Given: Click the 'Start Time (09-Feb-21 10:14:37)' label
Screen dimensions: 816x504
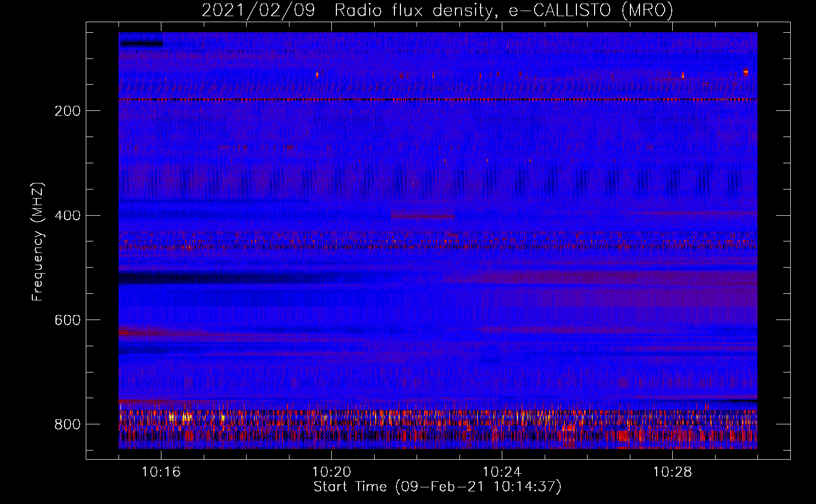Looking at the screenshot, I should 437,487.
